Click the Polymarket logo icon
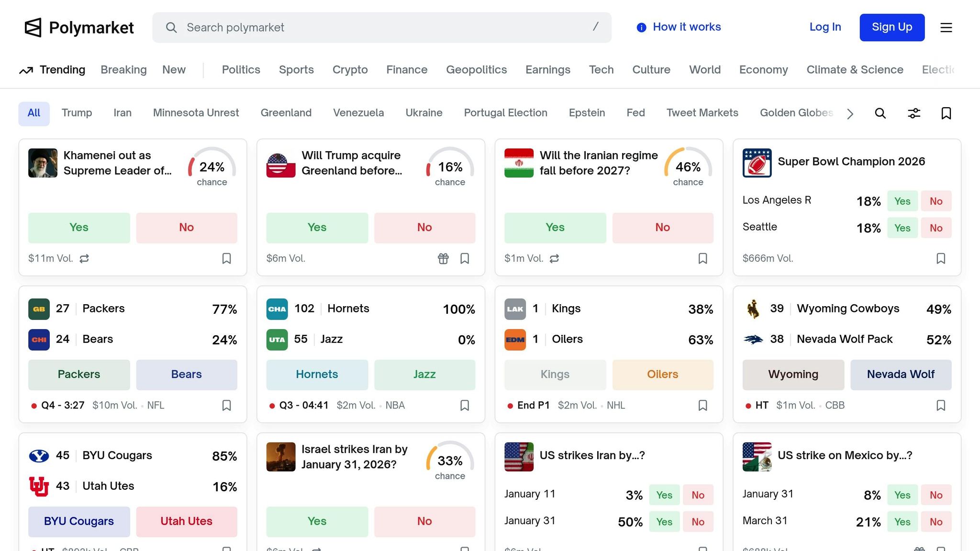The image size is (980, 551). (x=33, y=28)
